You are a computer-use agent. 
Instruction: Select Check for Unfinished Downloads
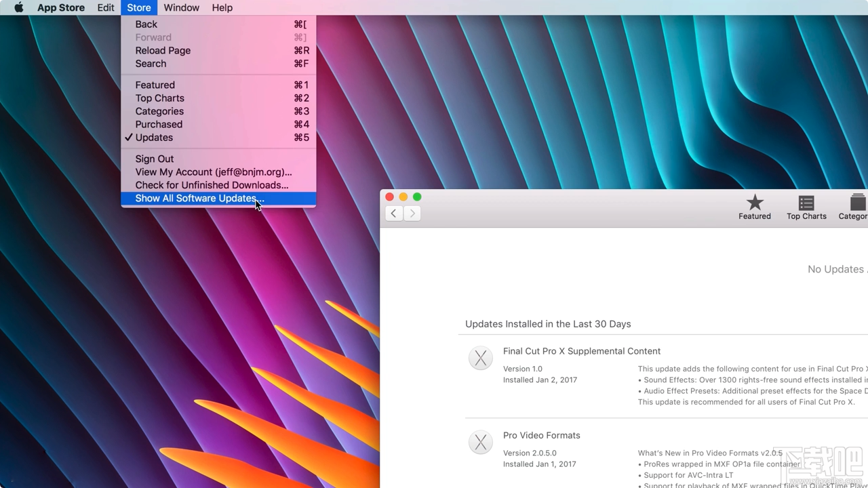(212, 185)
